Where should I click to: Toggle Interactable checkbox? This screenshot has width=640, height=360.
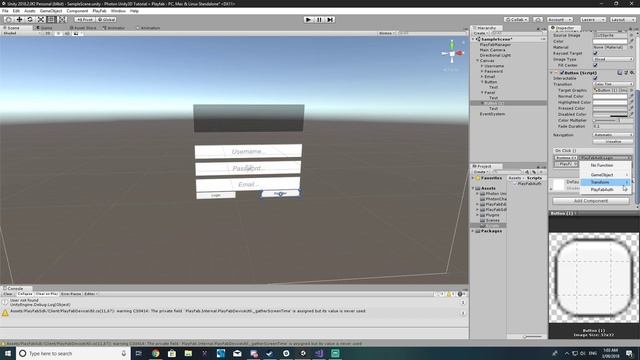(595, 78)
